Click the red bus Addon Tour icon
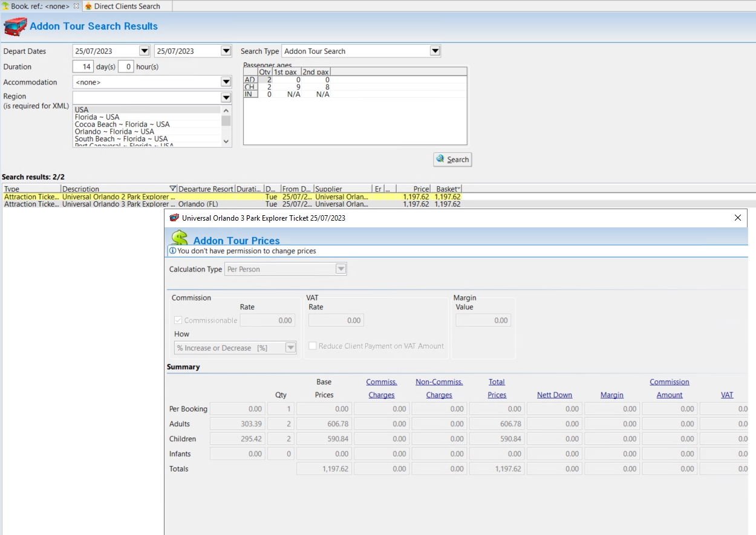 (15, 27)
